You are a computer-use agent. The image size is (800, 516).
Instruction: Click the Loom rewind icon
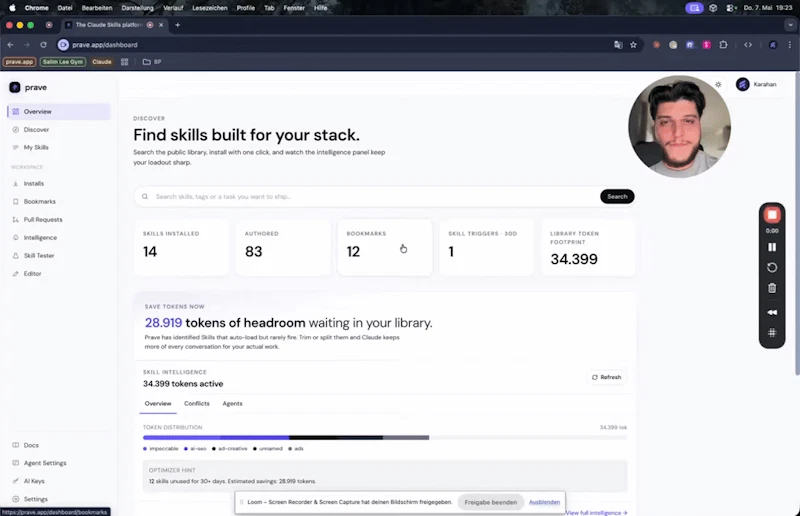772,312
